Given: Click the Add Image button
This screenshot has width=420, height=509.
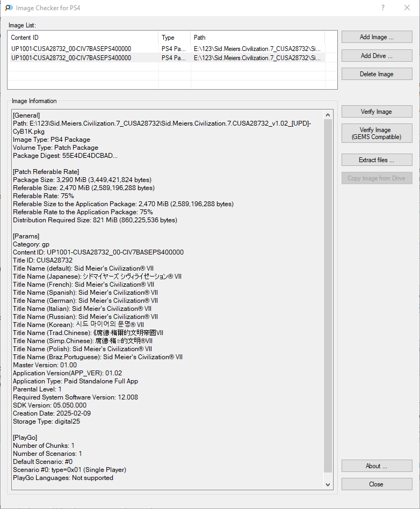Looking at the screenshot, I should 377,37.
